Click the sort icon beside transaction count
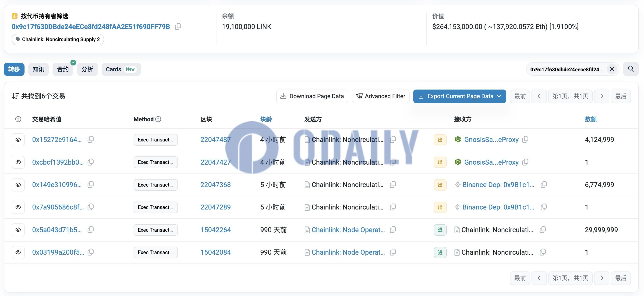The height and width of the screenshot is (296, 644). click(x=15, y=96)
